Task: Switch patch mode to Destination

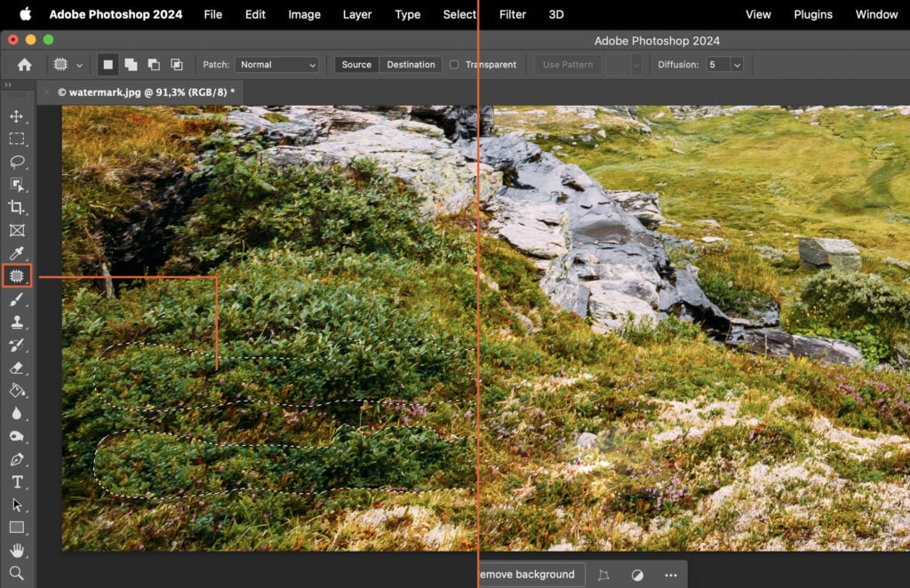Action: click(x=411, y=64)
